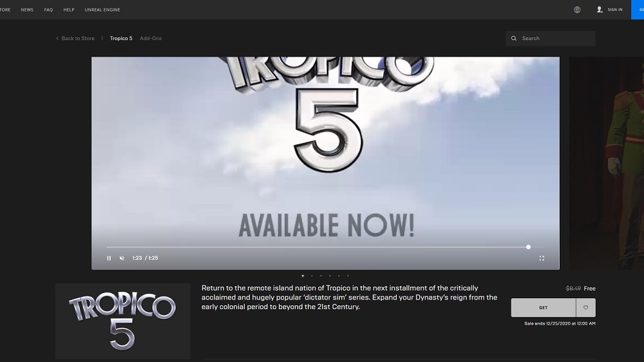Click the video progress bar handle
This screenshot has height=362, width=644.
[x=528, y=247]
